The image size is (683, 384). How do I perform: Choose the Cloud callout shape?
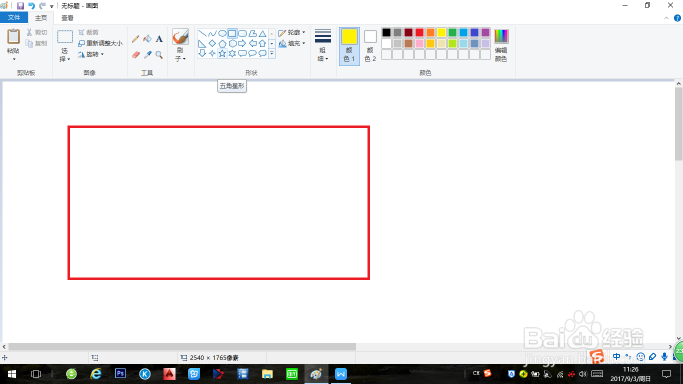pos(262,54)
